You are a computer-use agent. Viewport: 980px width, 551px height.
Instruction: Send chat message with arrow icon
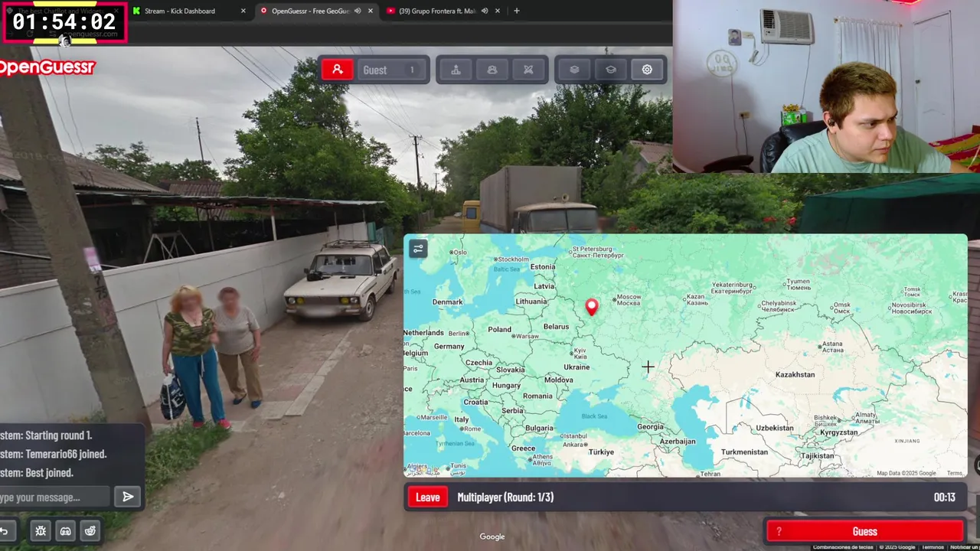[x=128, y=497]
